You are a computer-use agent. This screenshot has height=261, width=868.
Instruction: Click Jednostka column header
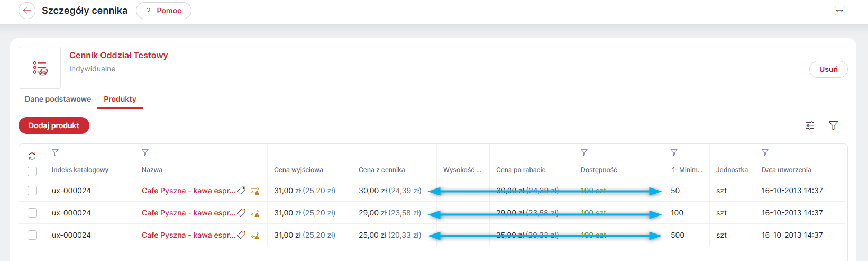tap(732, 170)
